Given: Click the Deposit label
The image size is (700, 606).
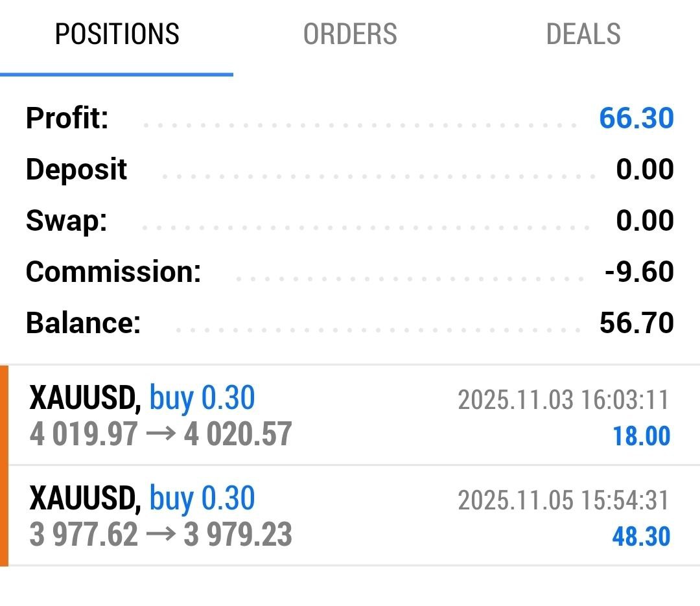Looking at the screenshot, I should [x=76, y=170].
